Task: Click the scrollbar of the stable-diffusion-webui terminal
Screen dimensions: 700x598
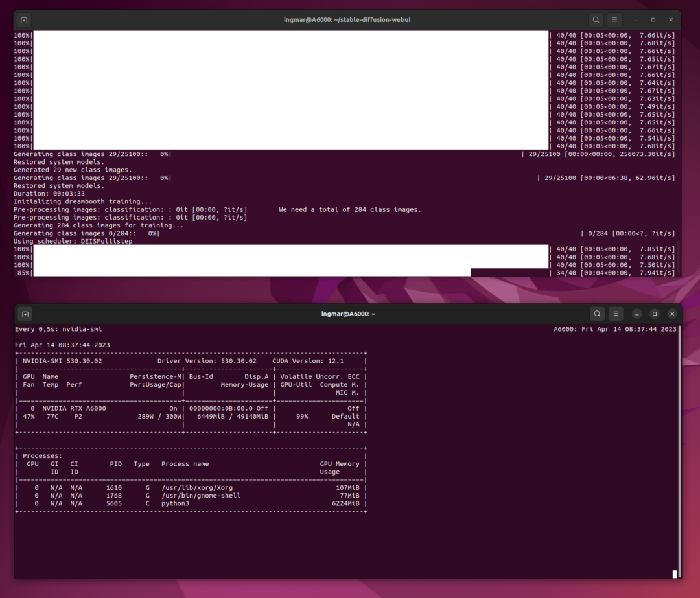Action: (679, 259)
